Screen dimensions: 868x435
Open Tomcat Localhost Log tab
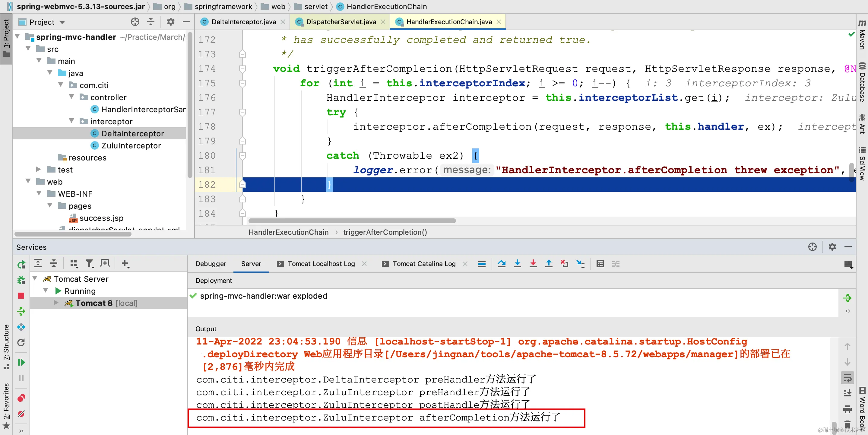(321, 264)
